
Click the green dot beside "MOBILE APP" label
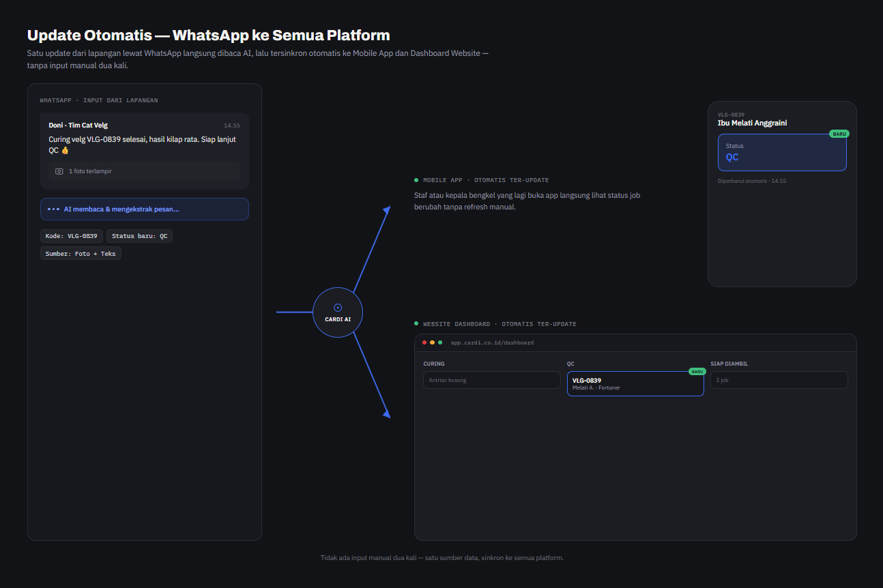pyautogui.click(x=416, y=180)
